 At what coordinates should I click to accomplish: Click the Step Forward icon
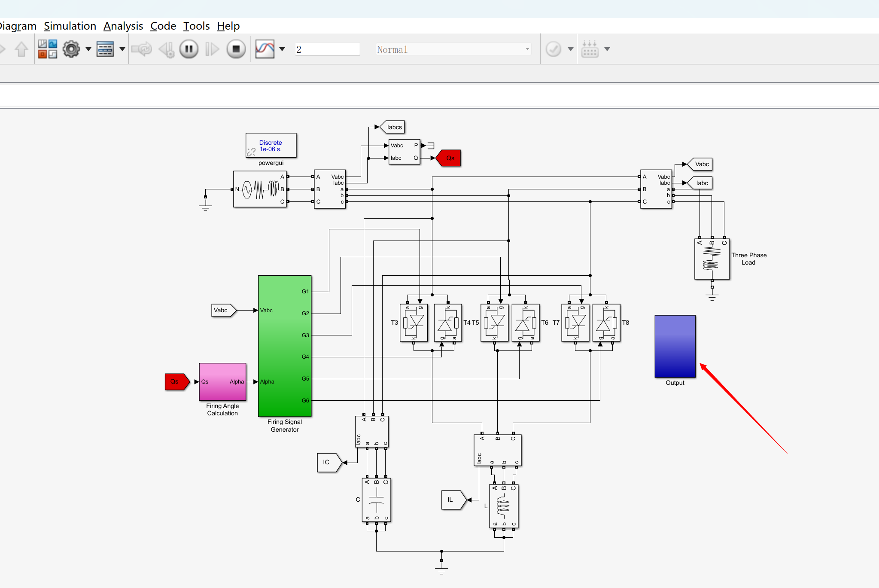click(x=212, y=49)
